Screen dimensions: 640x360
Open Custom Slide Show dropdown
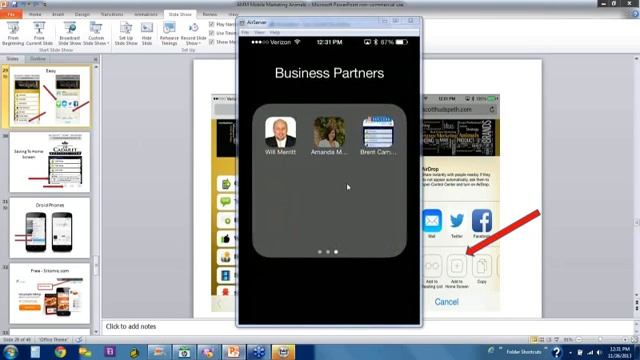pyautogui.click(x=96, y=33)
